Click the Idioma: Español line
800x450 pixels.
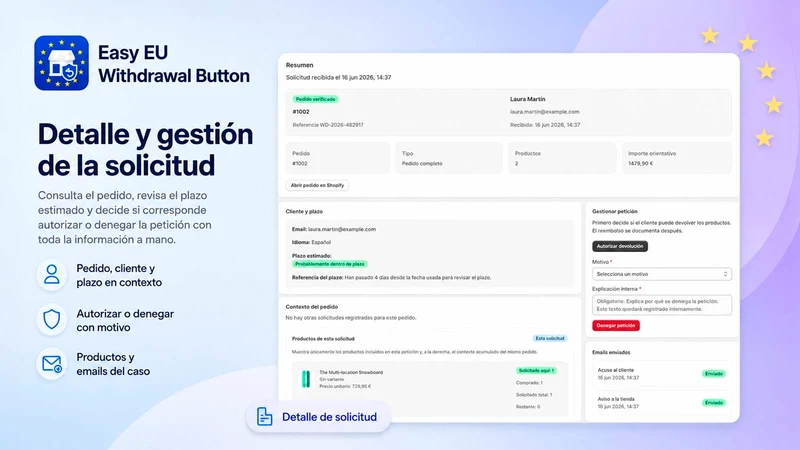[311, 242]
